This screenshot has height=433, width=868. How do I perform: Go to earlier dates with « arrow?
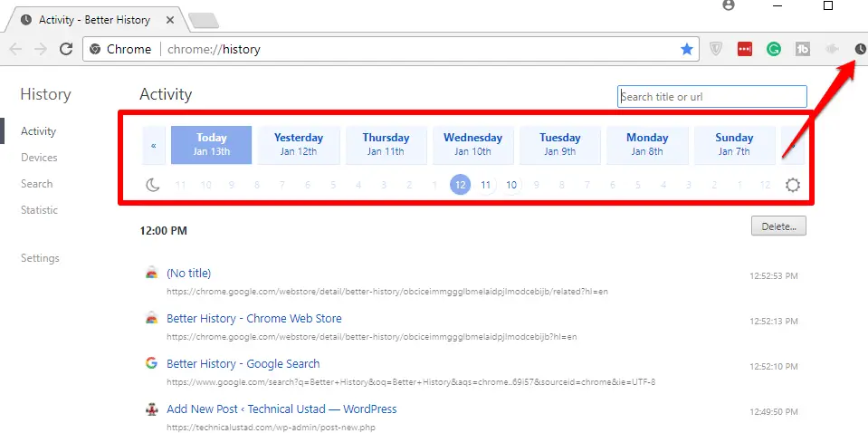click(153, 146)
